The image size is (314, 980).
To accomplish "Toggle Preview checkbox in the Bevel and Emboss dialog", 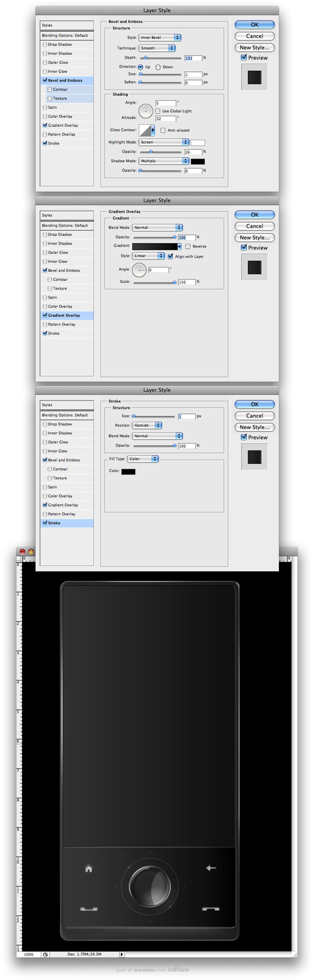I will 244,58.
